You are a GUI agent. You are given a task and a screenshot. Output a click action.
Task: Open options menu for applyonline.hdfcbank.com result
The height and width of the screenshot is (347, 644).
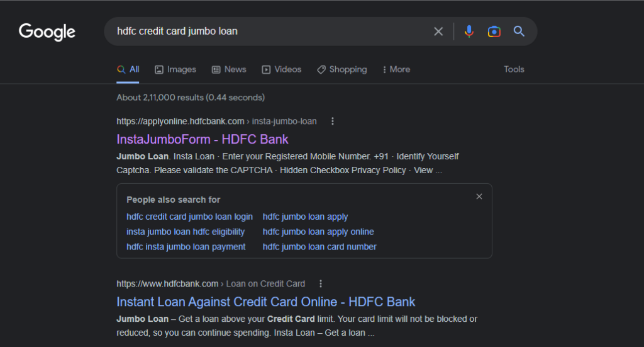click(333, 122)
